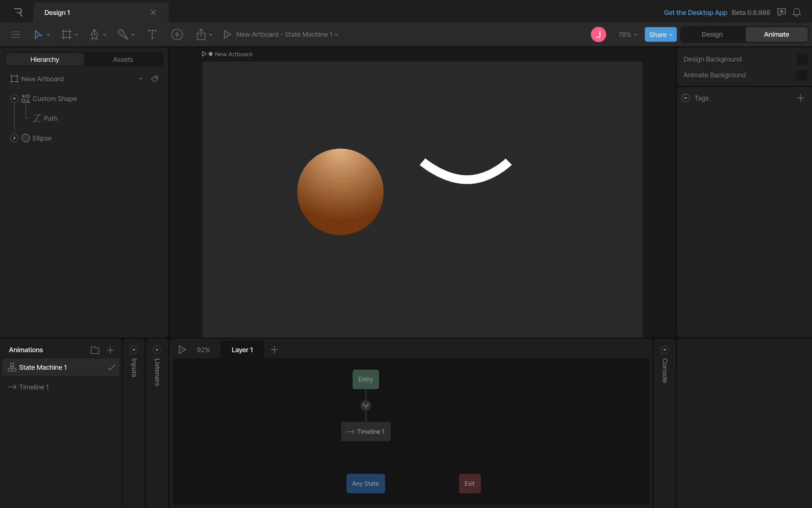The image size is (812, 508).
Task: Switch to Design mode
Action: pos(712,34)
